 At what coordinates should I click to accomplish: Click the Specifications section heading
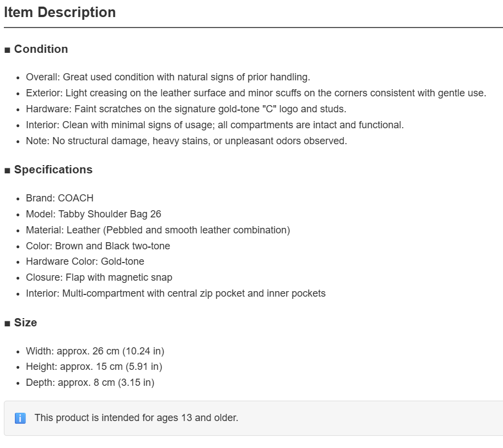click(53, 170)
